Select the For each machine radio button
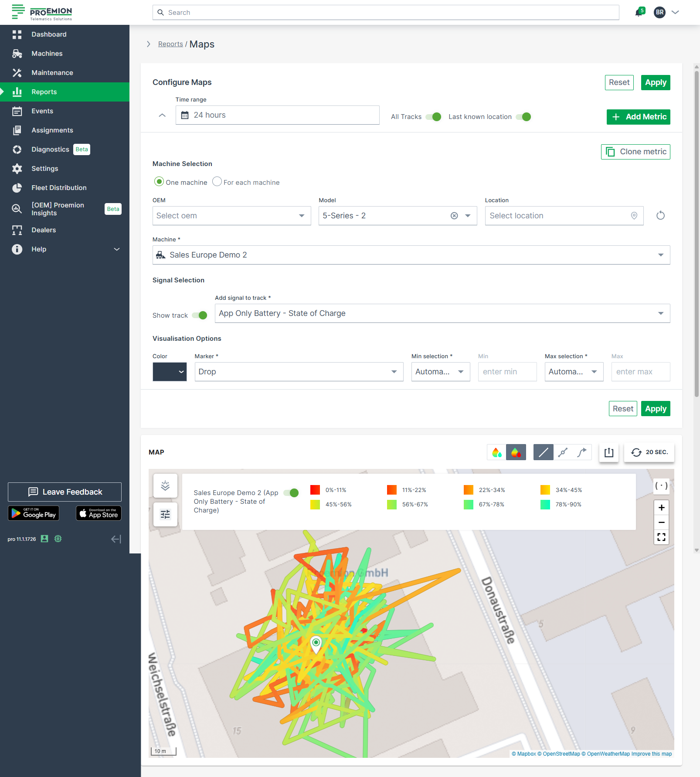The image size is (700, 777). click(x=217, y=182)
